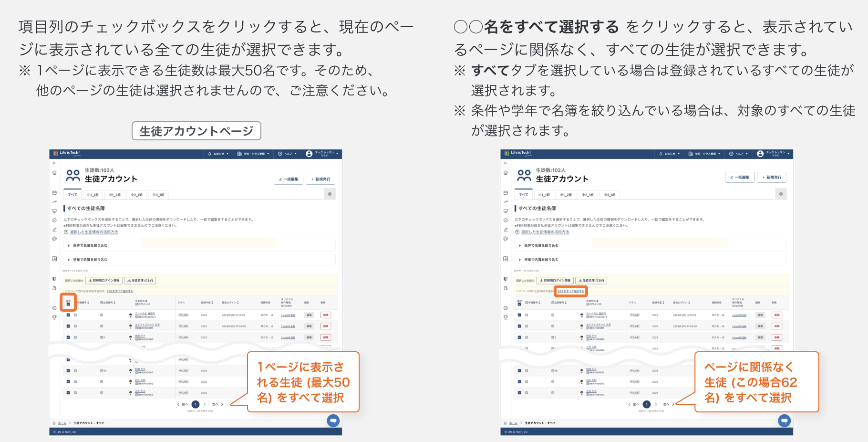Open the blue chat bubble in the left screenshot
The width and height of the screenshot is (868, 442).
[x=333, y=421]
